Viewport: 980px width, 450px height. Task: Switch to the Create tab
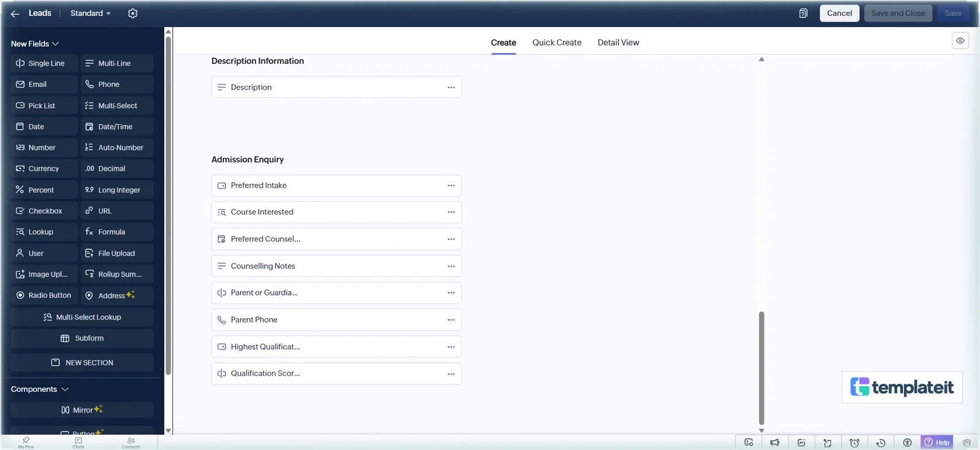point(503,43)
